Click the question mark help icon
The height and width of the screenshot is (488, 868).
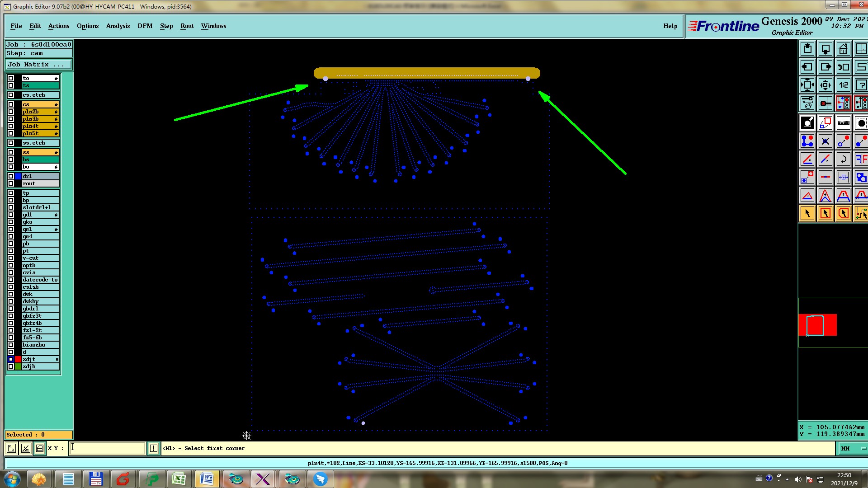coord(861,85)
